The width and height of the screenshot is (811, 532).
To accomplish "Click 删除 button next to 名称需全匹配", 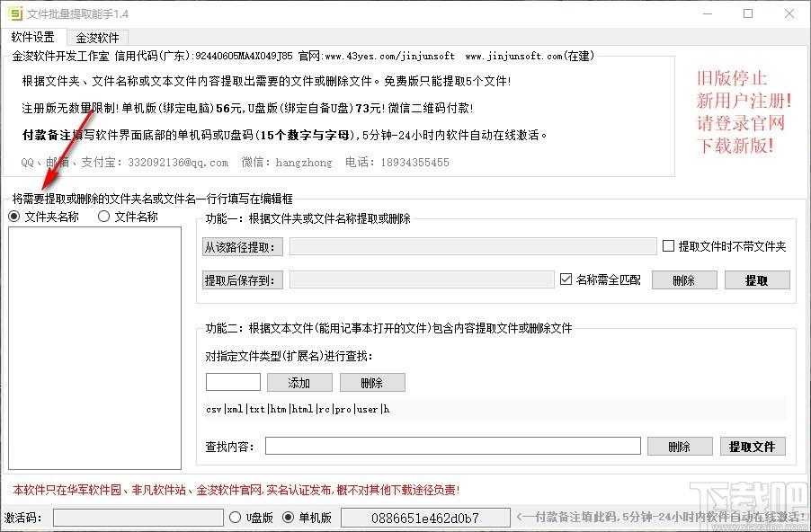I will (x=684, y=280).
